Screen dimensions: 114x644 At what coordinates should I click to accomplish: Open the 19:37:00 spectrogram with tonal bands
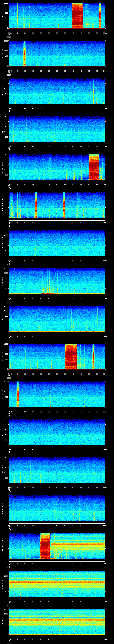57,584
